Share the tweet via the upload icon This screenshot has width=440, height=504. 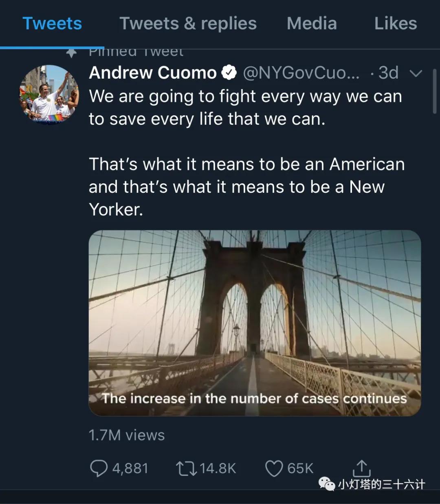[x=361, y=468]
